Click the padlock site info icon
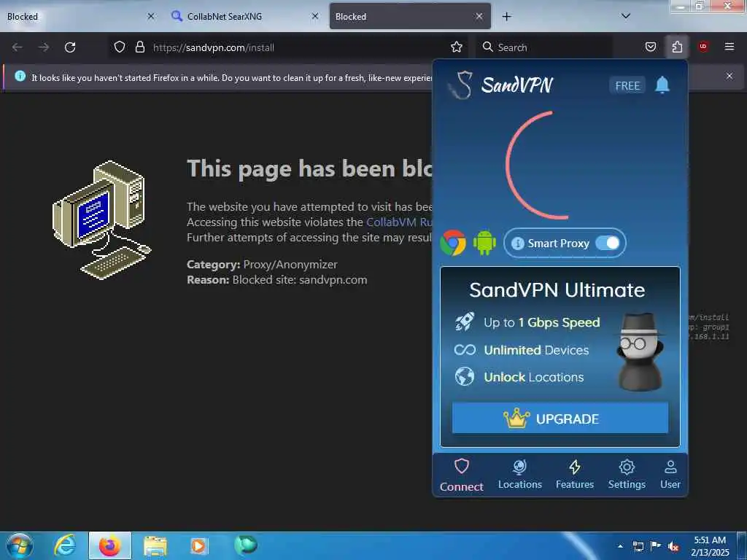 coord(139,47)
